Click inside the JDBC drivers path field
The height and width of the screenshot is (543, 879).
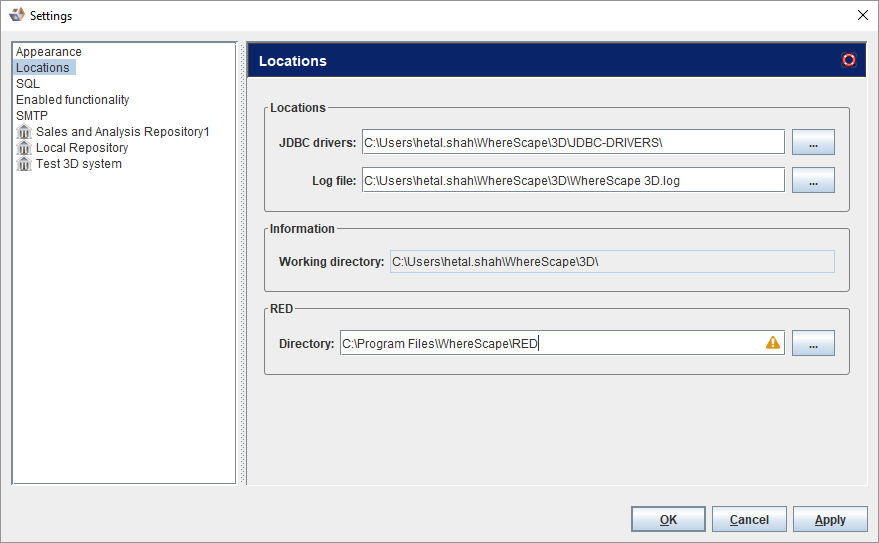tap(572, 143)
